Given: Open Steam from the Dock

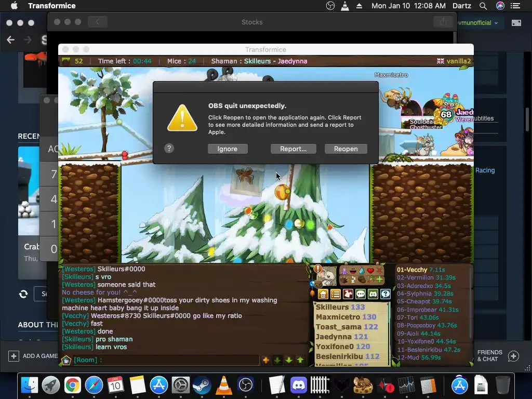Looking at the screenshot, I should point(202,385).
